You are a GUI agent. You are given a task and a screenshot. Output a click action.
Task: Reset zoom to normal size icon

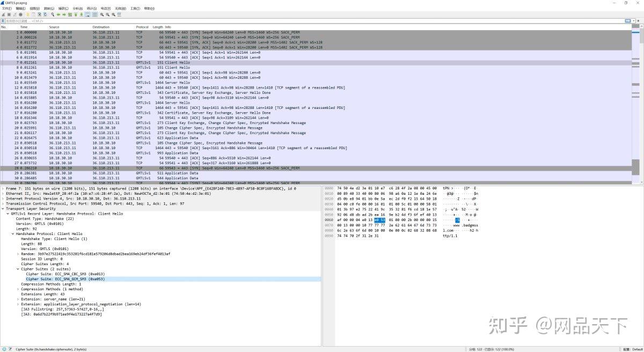[114, 14]
